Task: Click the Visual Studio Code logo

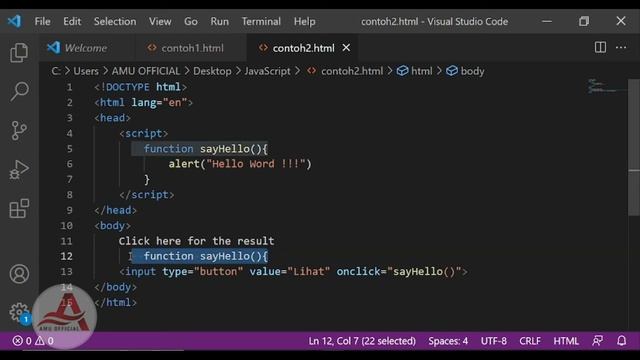Action: coord(14,21)
